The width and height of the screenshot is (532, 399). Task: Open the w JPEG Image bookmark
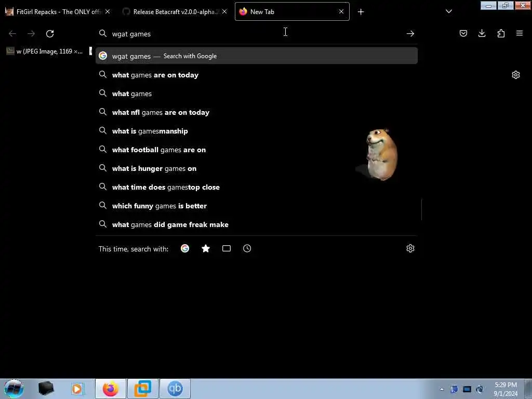(45, 51)
